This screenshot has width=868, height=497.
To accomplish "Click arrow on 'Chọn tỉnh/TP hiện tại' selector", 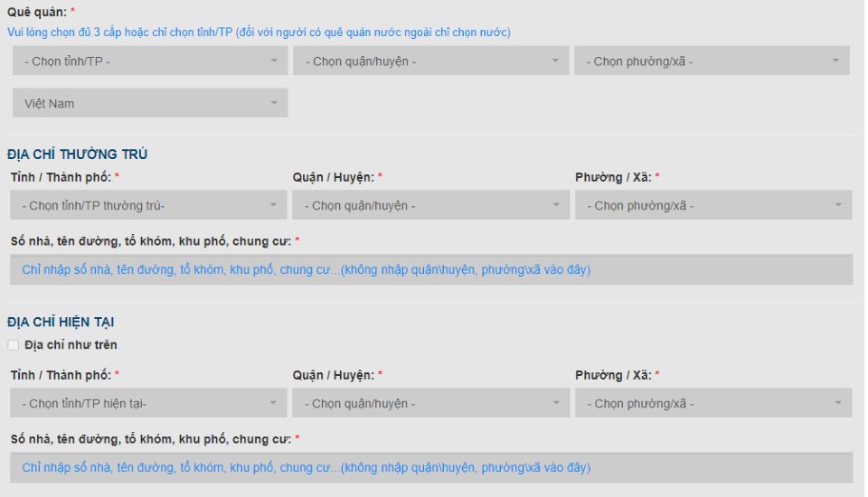I will [x=274, y=403].
